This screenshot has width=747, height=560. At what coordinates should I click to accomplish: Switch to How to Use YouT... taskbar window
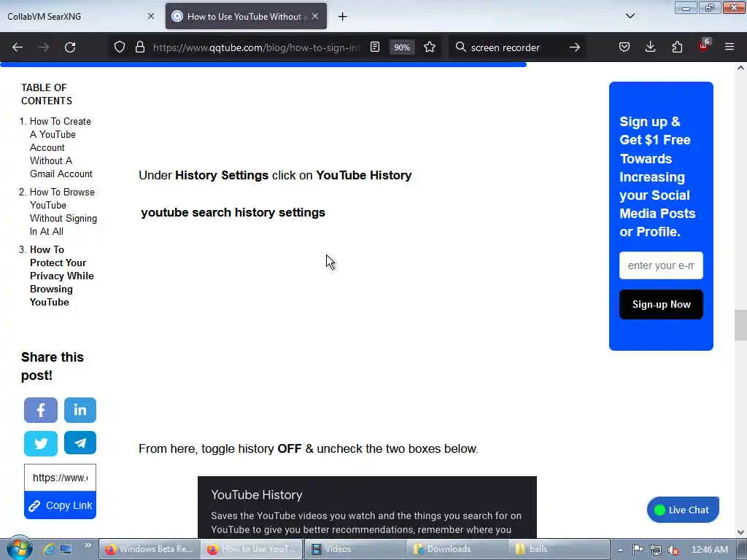252,549
